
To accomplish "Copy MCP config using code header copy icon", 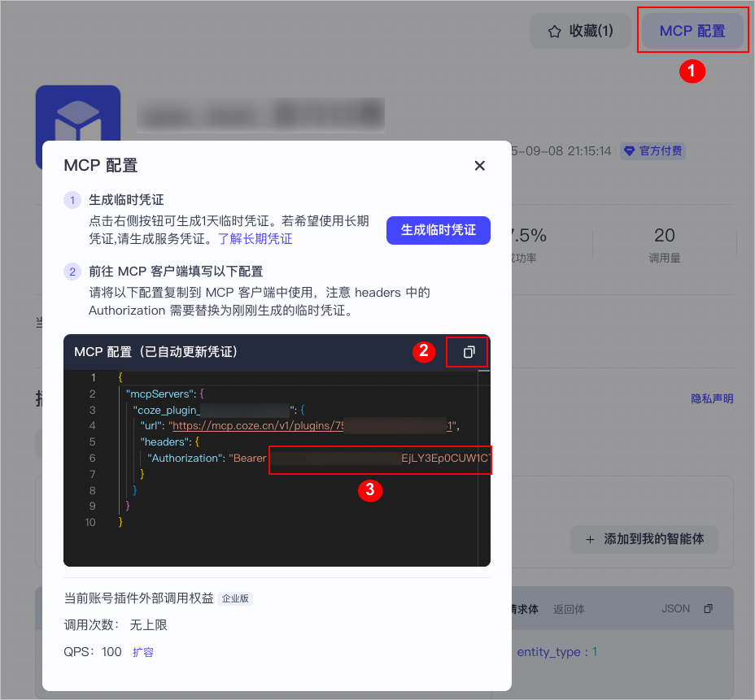I will pyautogui.click(x=469, y=352).
